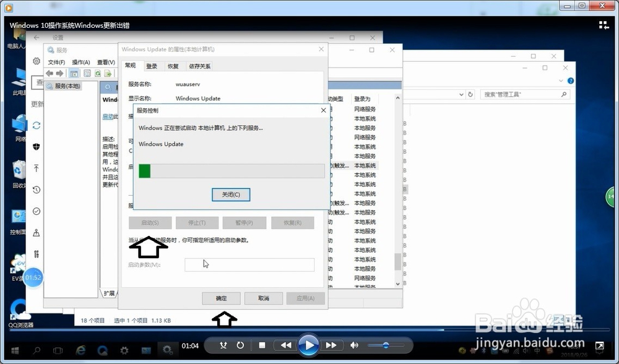Viewport: 619px width, 364px height.
Task: Expand the Explorer address bar dropdown
Action: pos(461,94)
